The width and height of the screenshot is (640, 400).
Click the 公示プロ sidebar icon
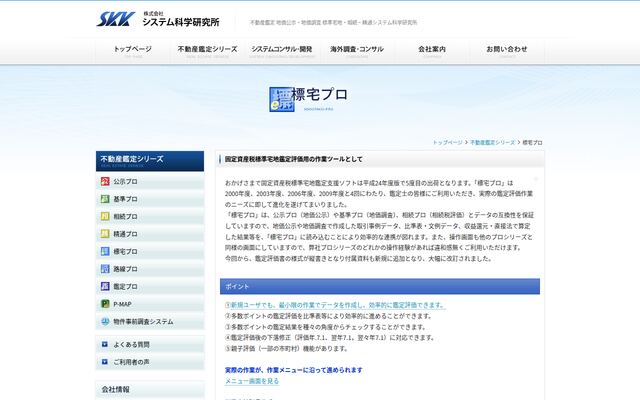[x=105, y=181]
